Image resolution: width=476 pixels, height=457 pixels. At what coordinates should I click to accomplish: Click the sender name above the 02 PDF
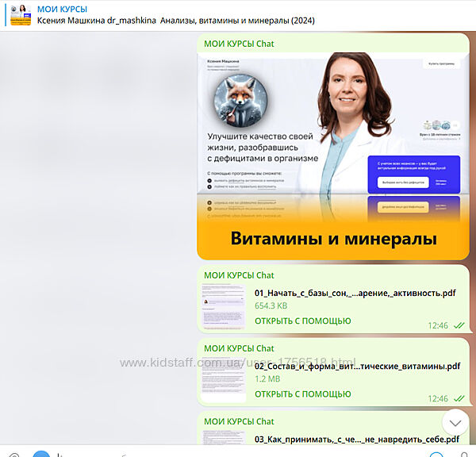coord(239,348)
